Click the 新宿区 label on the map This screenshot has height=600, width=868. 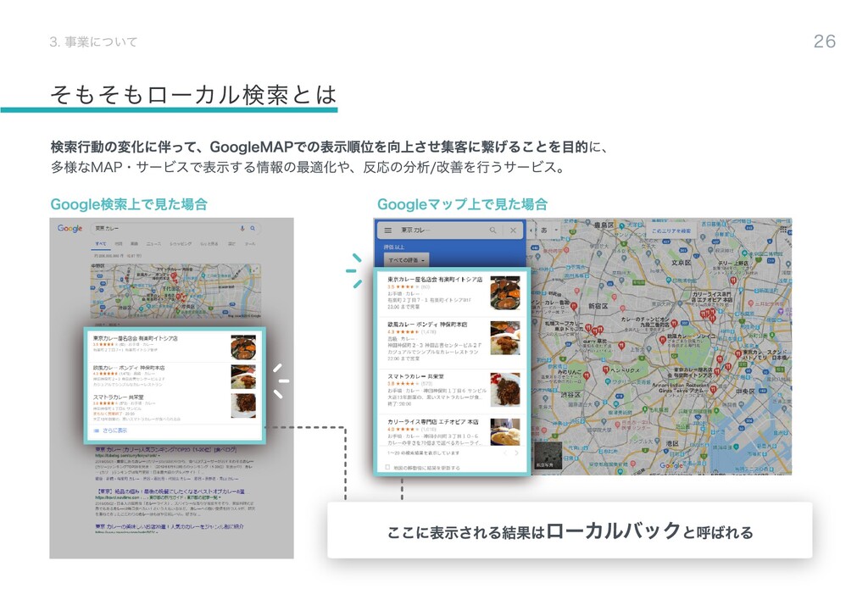[598, 306]
